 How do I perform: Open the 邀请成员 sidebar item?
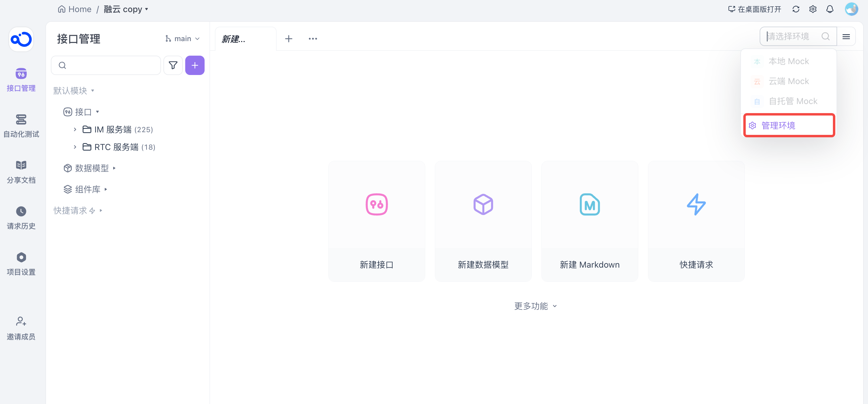[21, 328]
